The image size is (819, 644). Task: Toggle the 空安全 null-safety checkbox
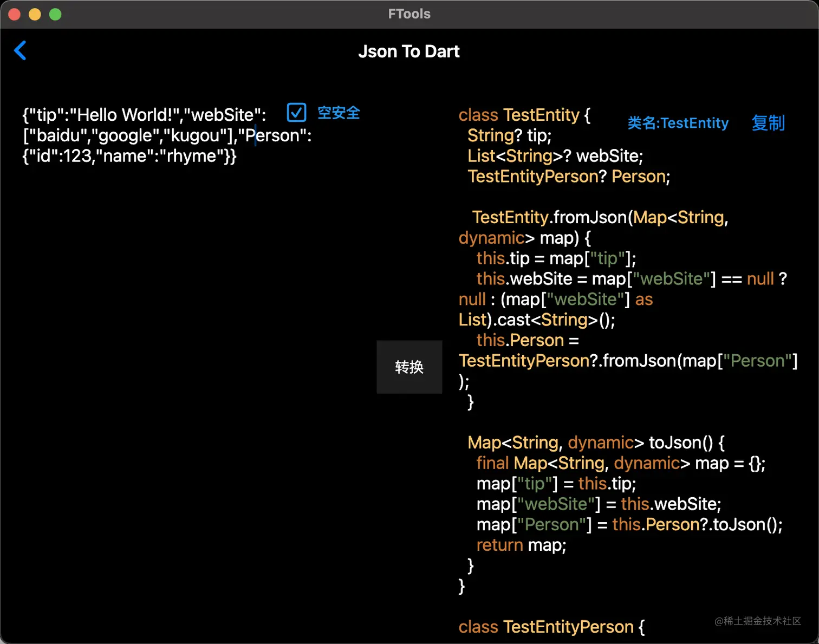pyautogui.click(x=296, y=113)
